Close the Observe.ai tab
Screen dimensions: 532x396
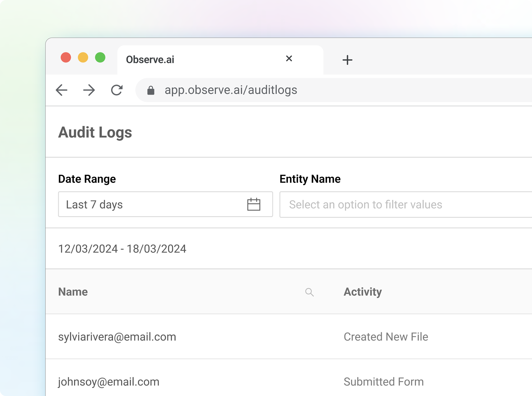[289, 59]
